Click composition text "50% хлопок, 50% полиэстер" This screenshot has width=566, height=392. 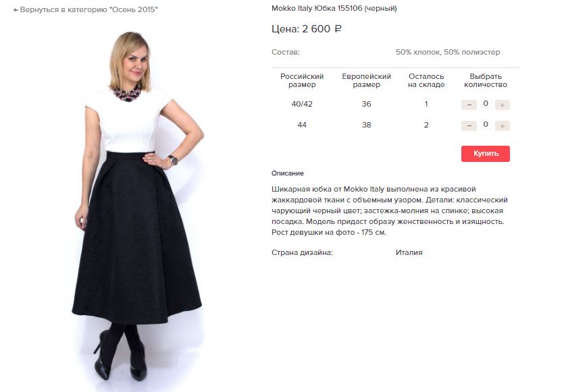pos(447,52)
